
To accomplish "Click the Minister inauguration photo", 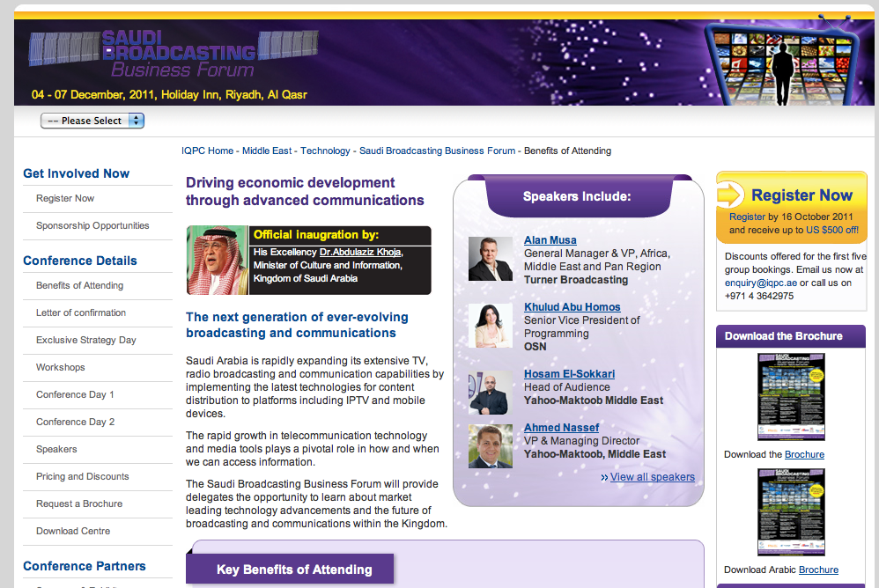I will pos(218,260).
